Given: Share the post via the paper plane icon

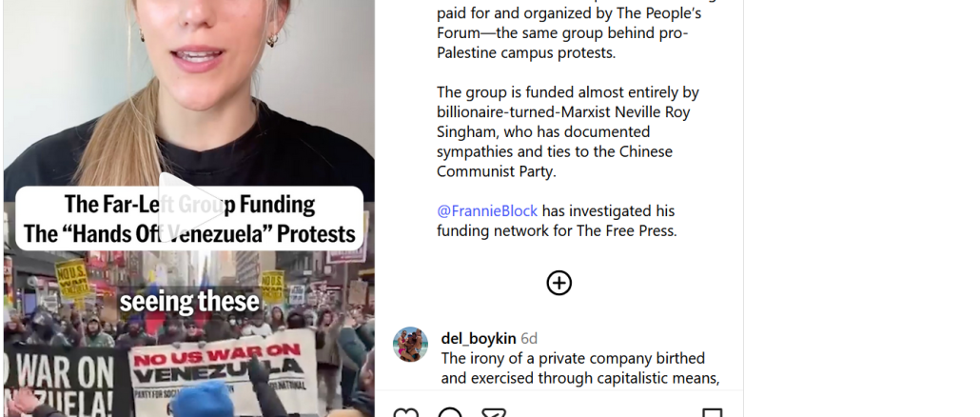Looking at the screenshot, I should point(494,413).
